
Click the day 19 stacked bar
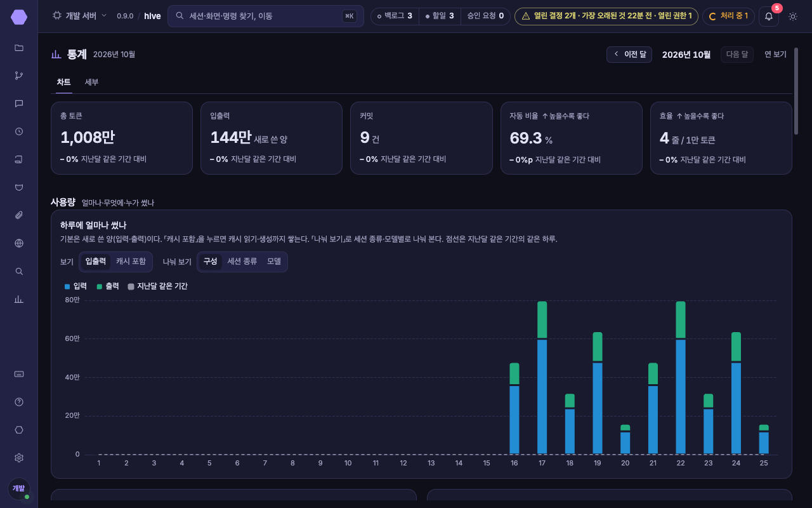pos(598,393)
